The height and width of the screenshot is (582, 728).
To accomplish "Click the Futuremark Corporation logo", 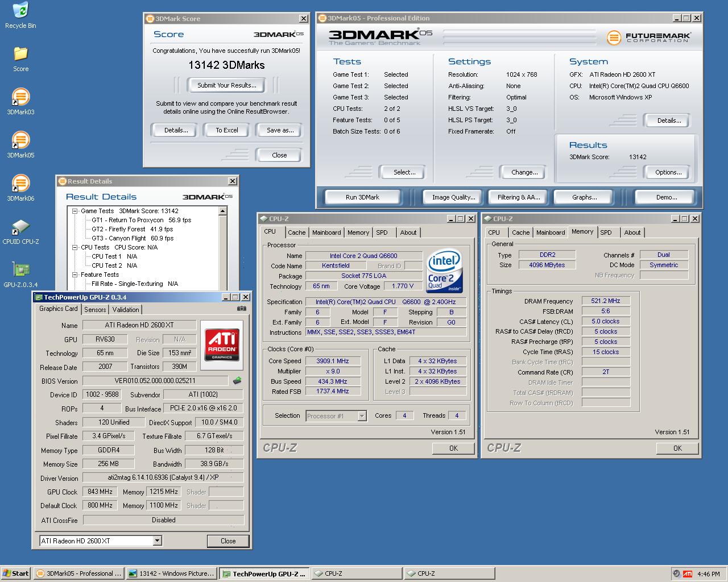I will tap(649, 38).
